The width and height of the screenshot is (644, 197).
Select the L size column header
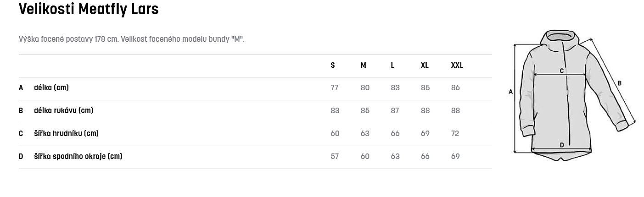[392, 65]
